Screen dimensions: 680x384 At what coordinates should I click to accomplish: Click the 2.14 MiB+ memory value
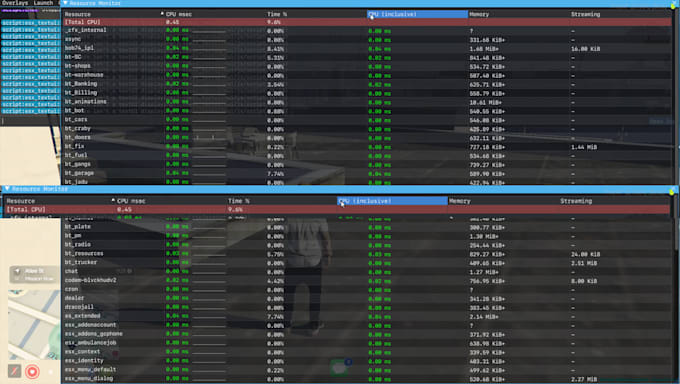point(485,317)
